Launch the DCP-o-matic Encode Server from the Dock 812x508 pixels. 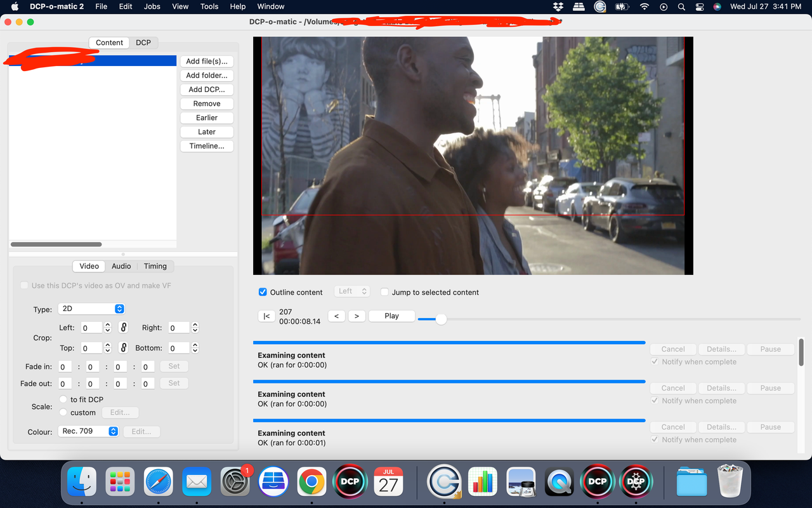[636, 481]
